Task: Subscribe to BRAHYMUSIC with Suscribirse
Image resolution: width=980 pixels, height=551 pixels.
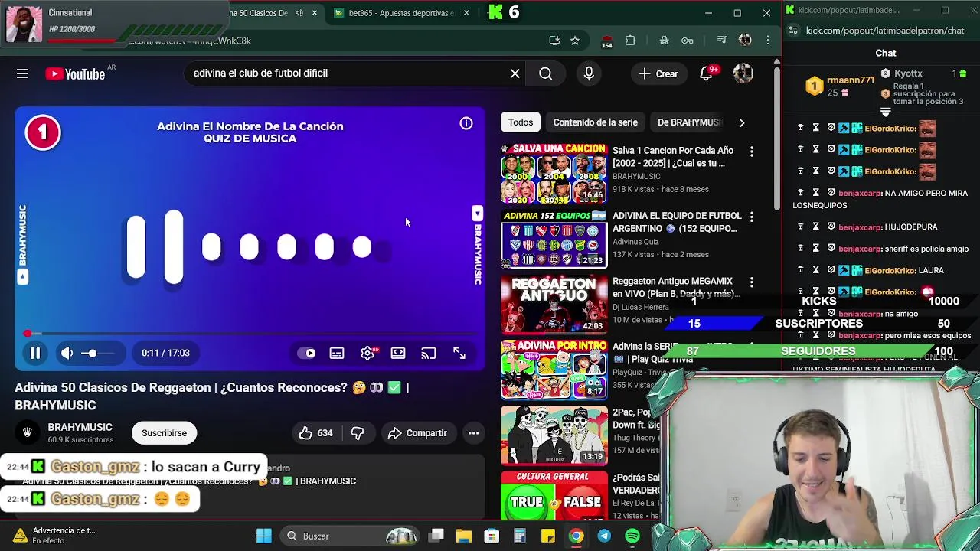Action: 164,433
